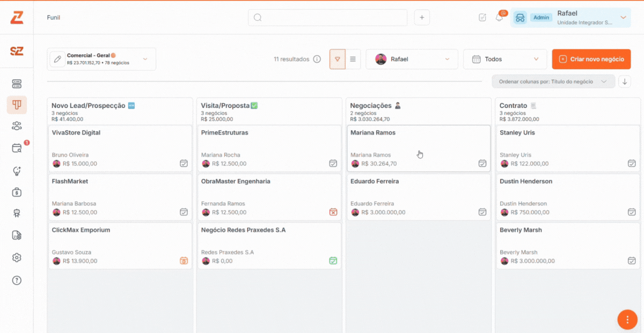Open the robot automation icon in sidebar

[17, 213]
